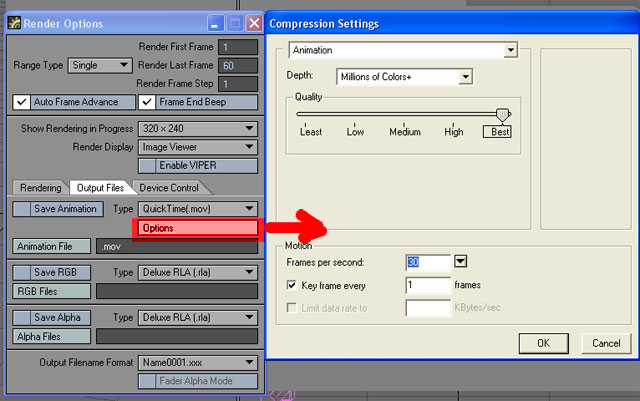
Task: Click the QuickTime Options button
Action: tap(198, 228)
